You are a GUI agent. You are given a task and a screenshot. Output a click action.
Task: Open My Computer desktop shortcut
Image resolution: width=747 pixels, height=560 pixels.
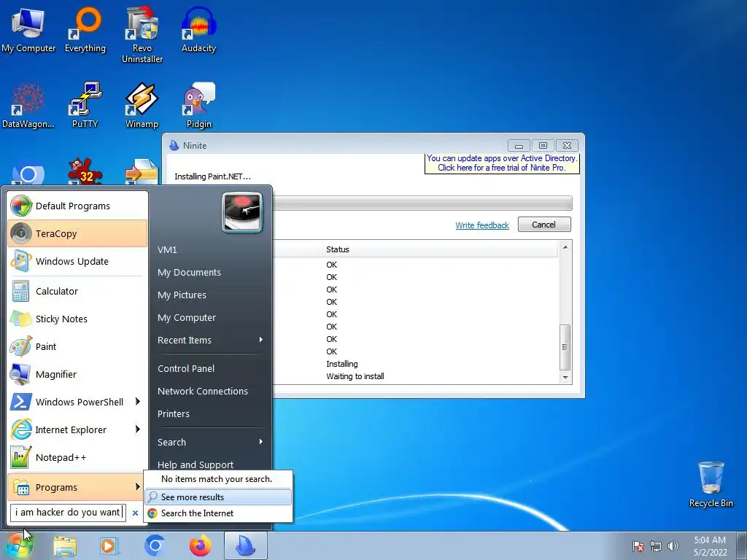(28, 29)
